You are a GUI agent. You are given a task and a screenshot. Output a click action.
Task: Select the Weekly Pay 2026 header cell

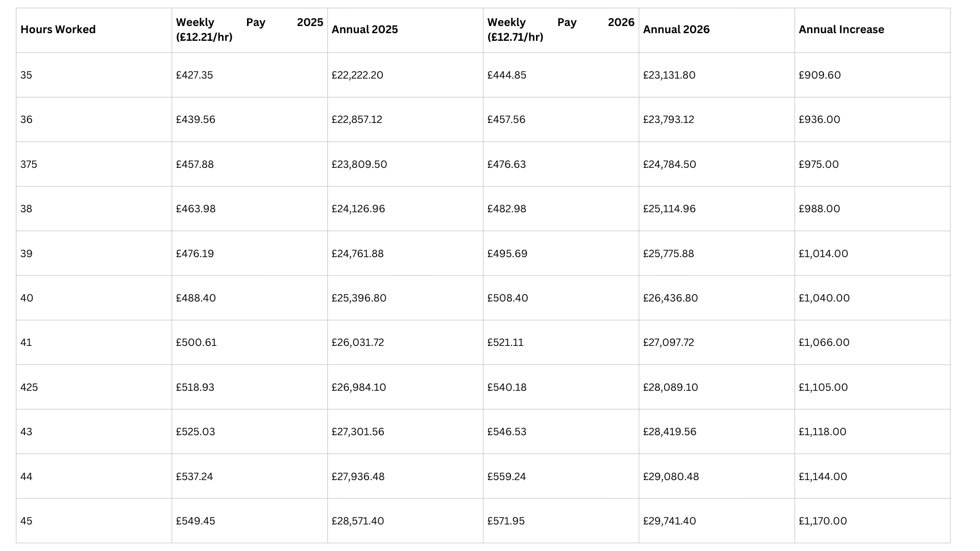pyautogui.click(x=560, y=30)
